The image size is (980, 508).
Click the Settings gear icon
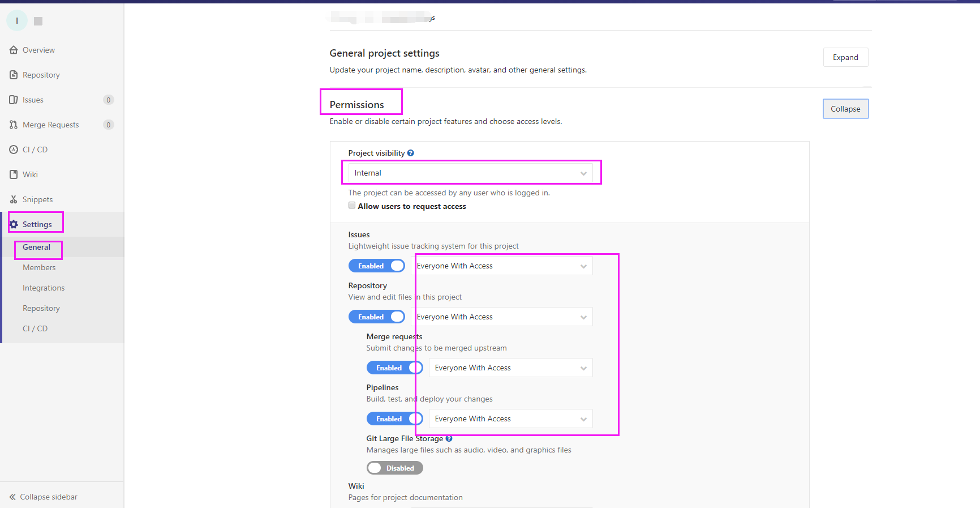(x=14, y=224)
